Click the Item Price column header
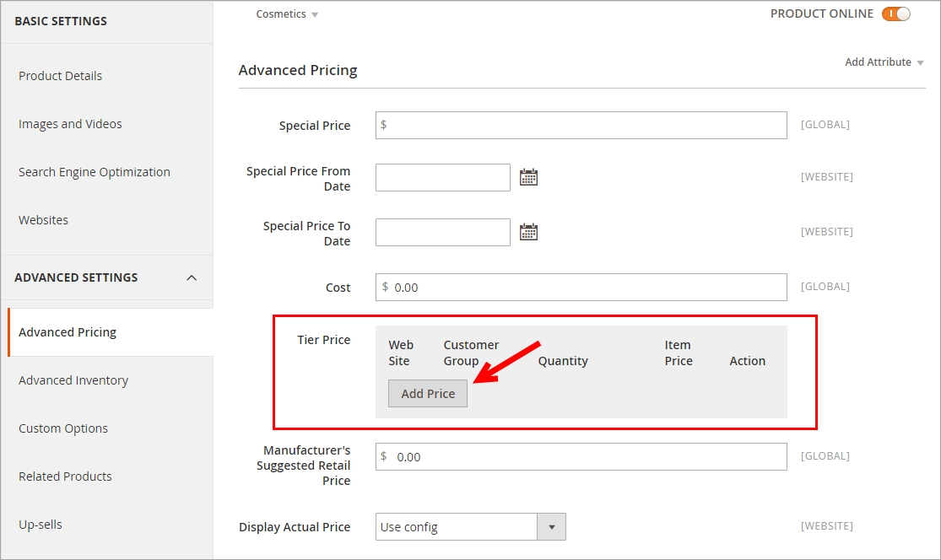 [679, 353]
